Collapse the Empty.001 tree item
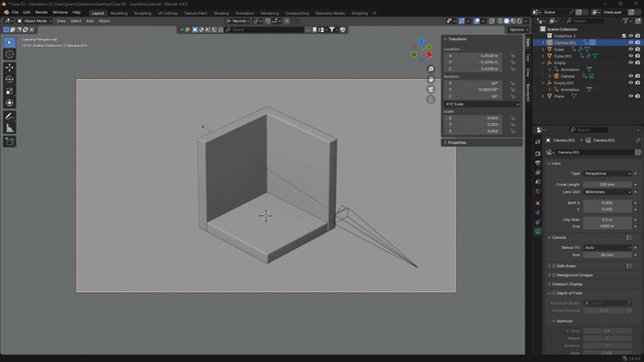Viewport: 644px width, 362px height. 543,83
